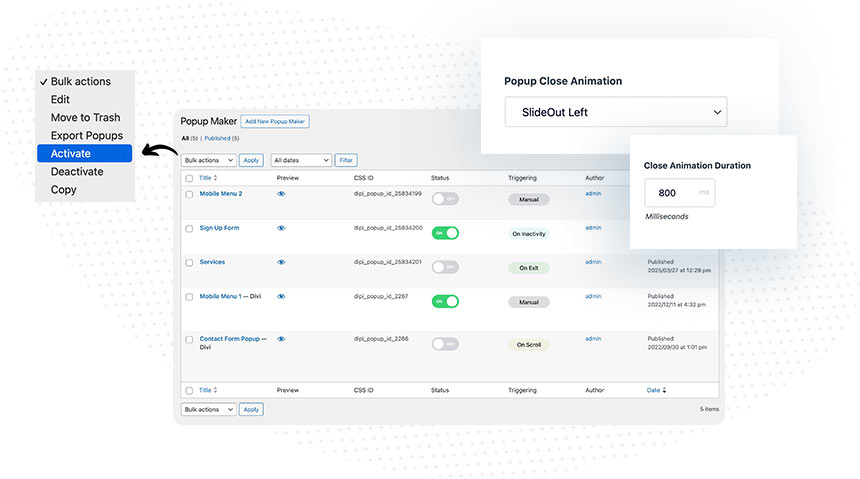This screenshot has height=479, width=860.
Task: Open the All dates filter dropdown
Action: (x=301, y=160)
